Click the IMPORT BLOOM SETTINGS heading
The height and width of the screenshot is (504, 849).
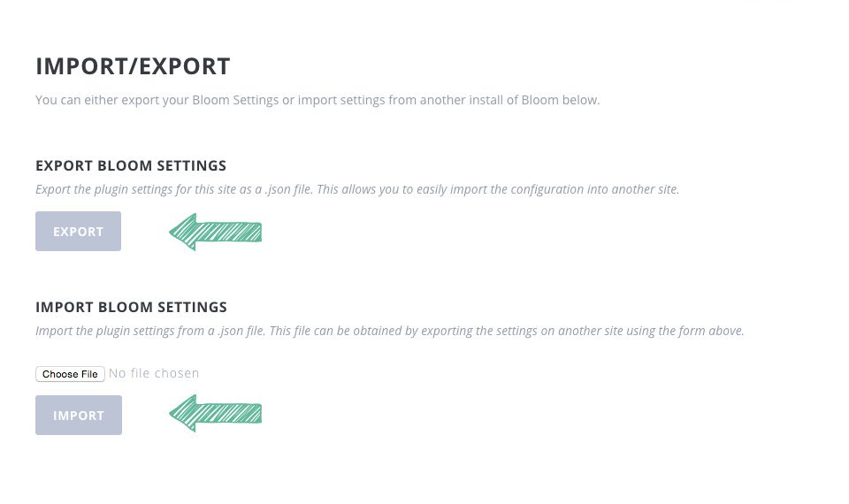[x=131, y=307]
